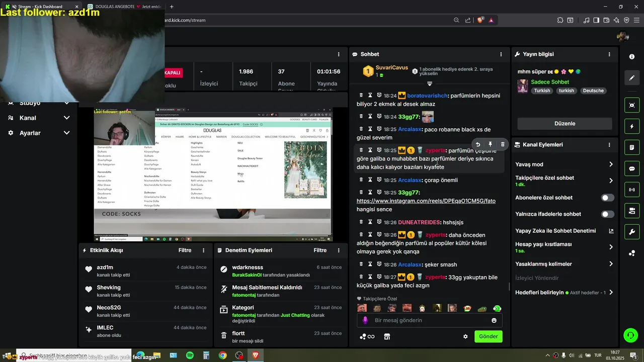Delete boratovarishch's message with trash icon
This screenshot has width=644, height=362.
coord(361,95)
